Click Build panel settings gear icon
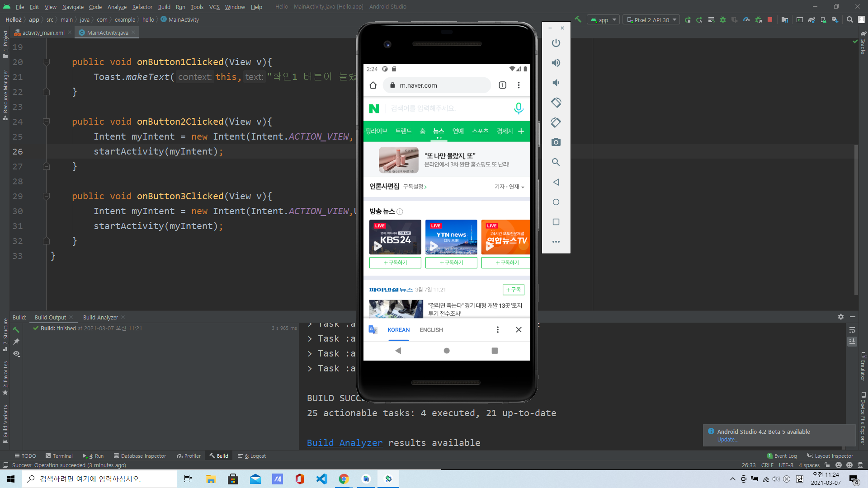 click(841, 317)
